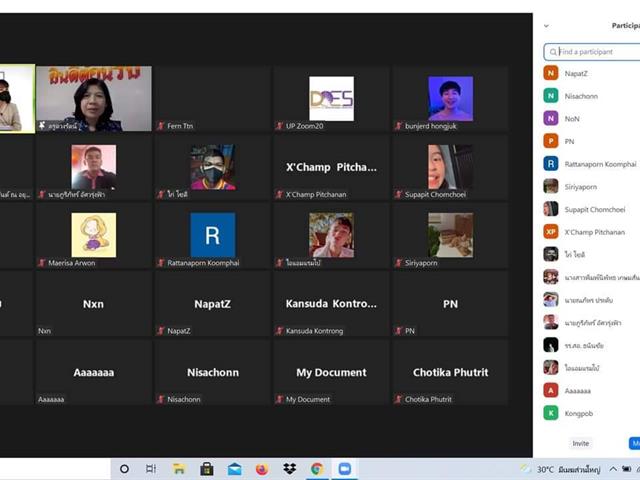Select the Siriyaporn video tile
The height and width of the screenshot is (480, 640).
(451, 236)
